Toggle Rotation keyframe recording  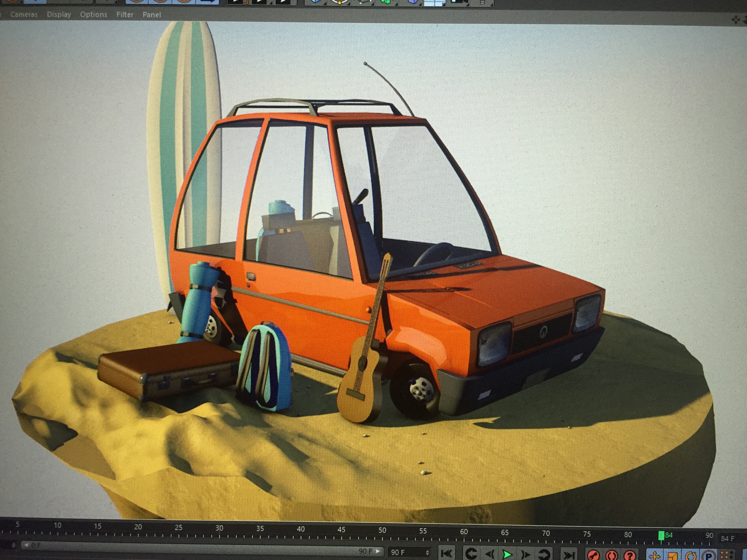[x=691, y=555]
